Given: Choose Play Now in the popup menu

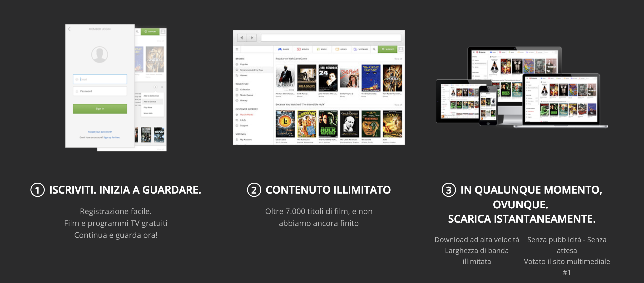Looking at the screenshot, I should tap(148, 107).
